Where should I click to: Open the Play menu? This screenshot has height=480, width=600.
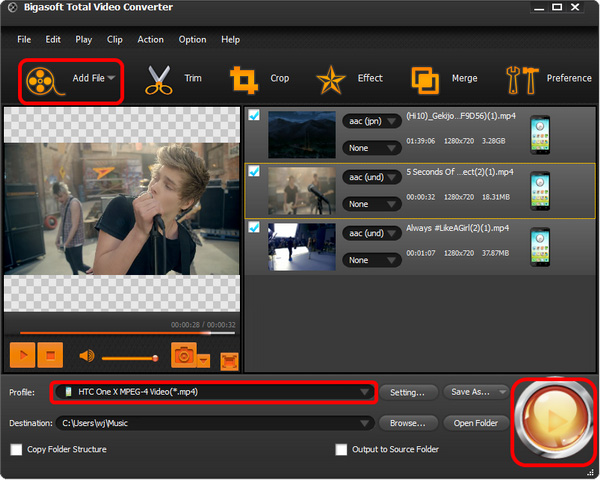[83, 40]
